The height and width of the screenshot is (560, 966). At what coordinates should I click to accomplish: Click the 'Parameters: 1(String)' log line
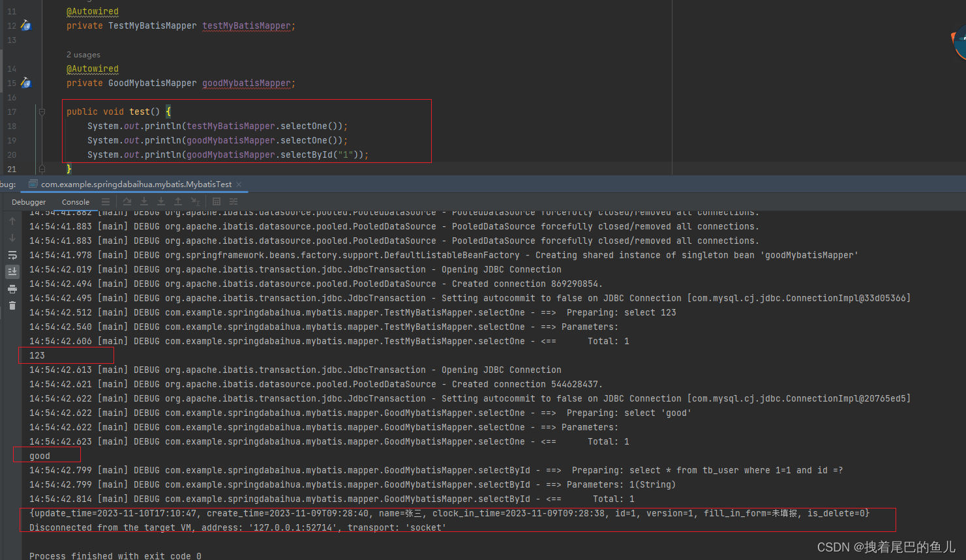(352, 484)
